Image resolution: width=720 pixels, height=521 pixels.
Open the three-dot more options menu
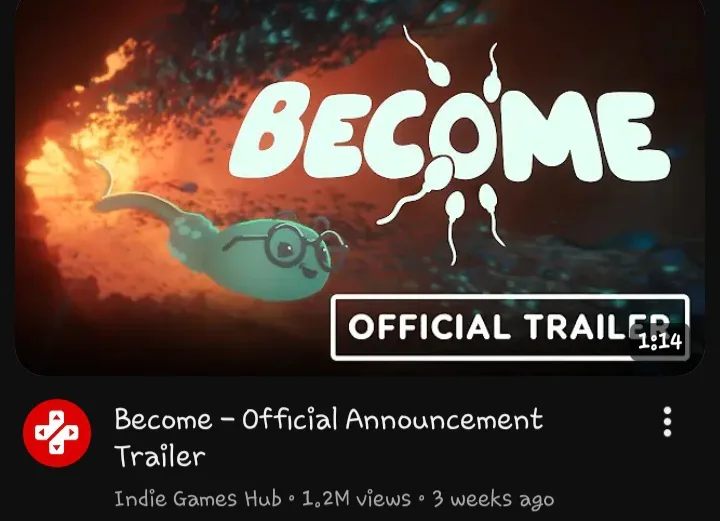pyautogui.click(x=667, y=421)
